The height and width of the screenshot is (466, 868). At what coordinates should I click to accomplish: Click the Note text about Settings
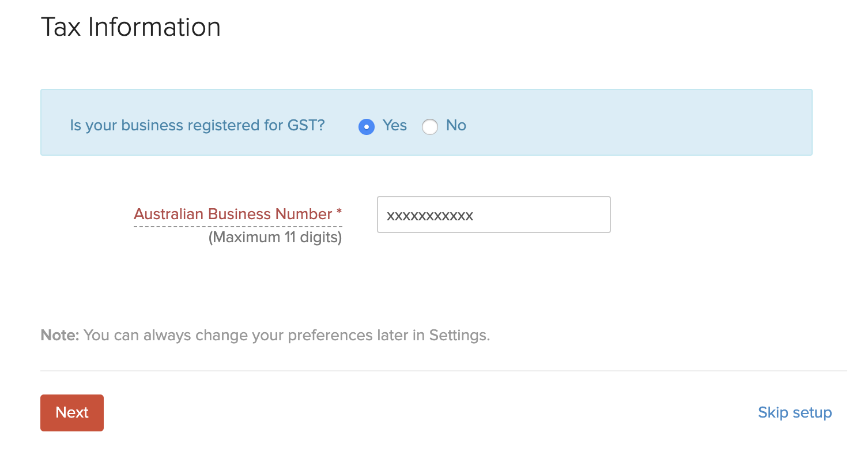coord(265,335)
